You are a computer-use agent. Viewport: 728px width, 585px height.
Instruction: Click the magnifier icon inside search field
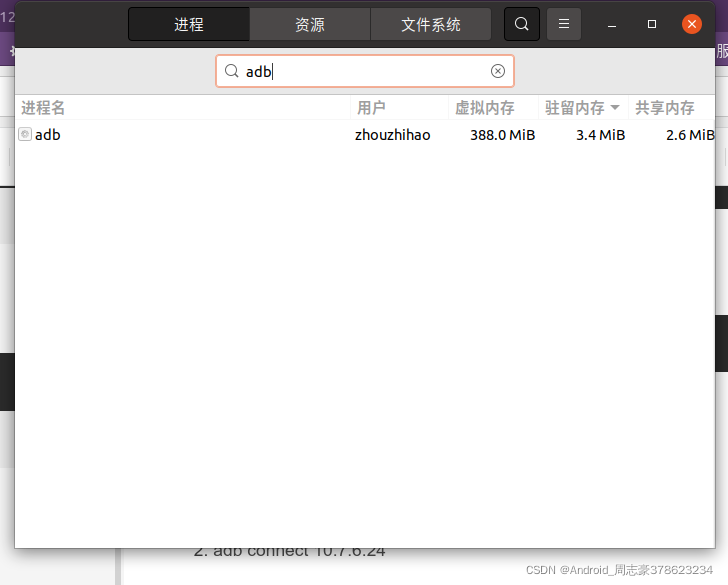[231, 71]
